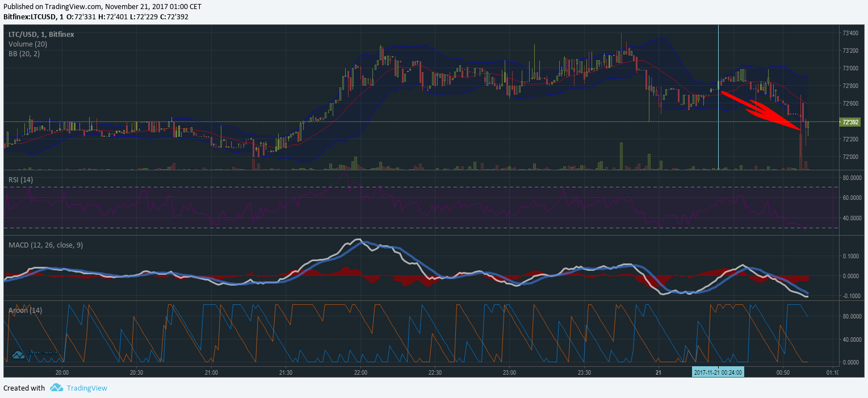Click the 2017-11-21 00:24:00 crosshair time label
Screen dimensions: 868x398
click(x=717, y=372)
